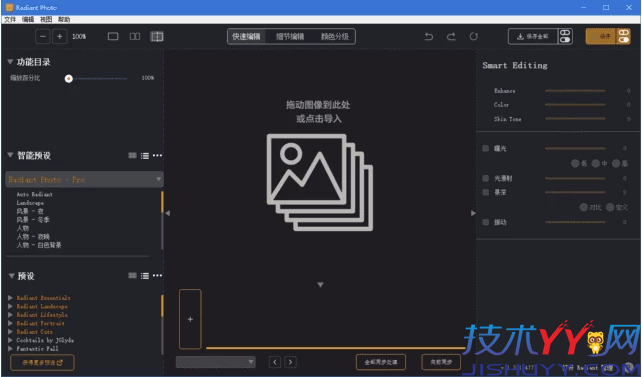Switch to the 颜色分级 tab
Viewport: 642px width, 377px height.
click(x=335, y=36)
